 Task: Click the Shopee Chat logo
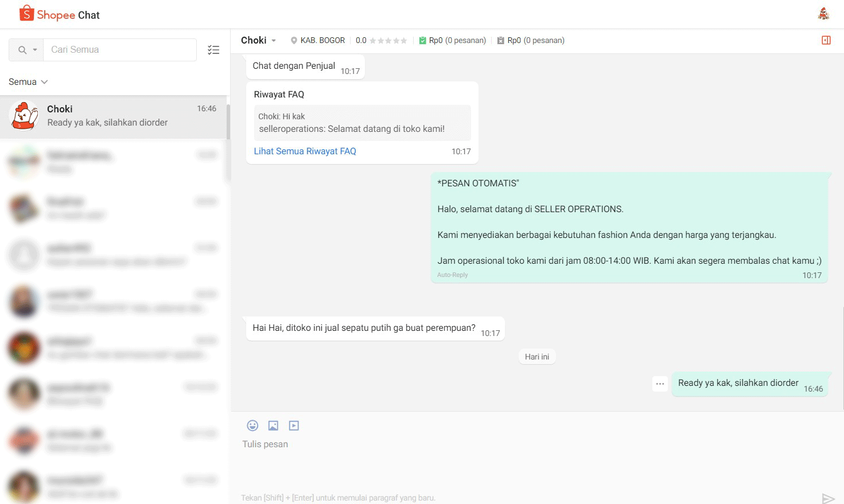coord(59,14)
